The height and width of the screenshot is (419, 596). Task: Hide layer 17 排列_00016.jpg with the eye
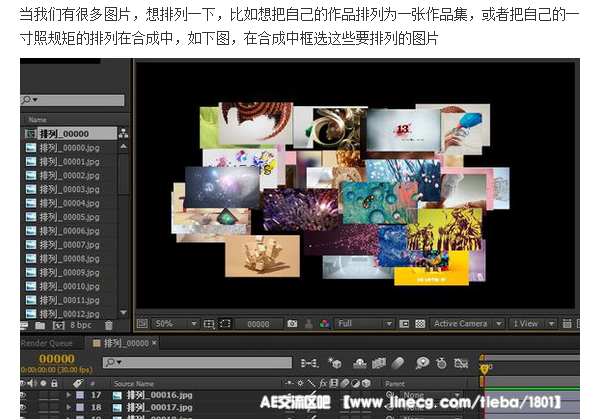point(23,395)
